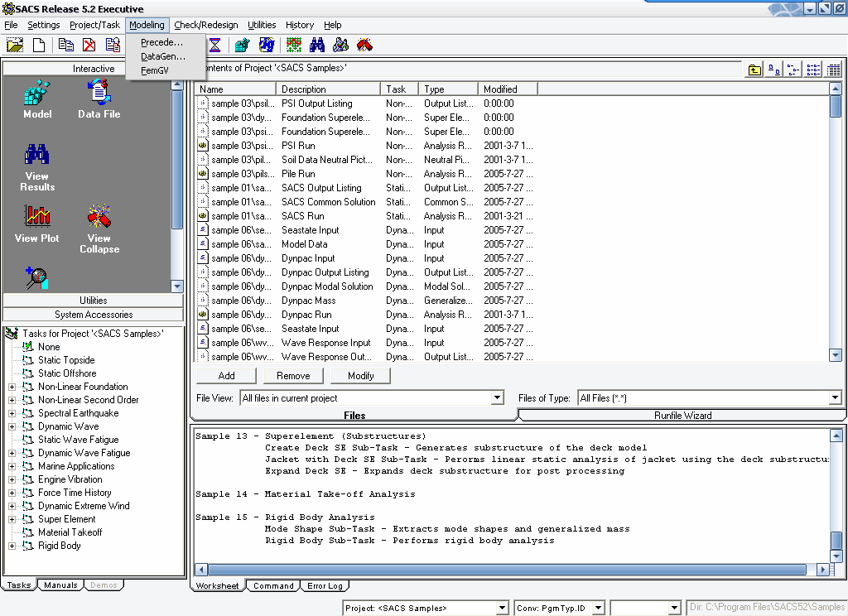The image size is (848, 616).
Task: Choose FemGV from the Modeling menu
Action: tap(155, 70)
